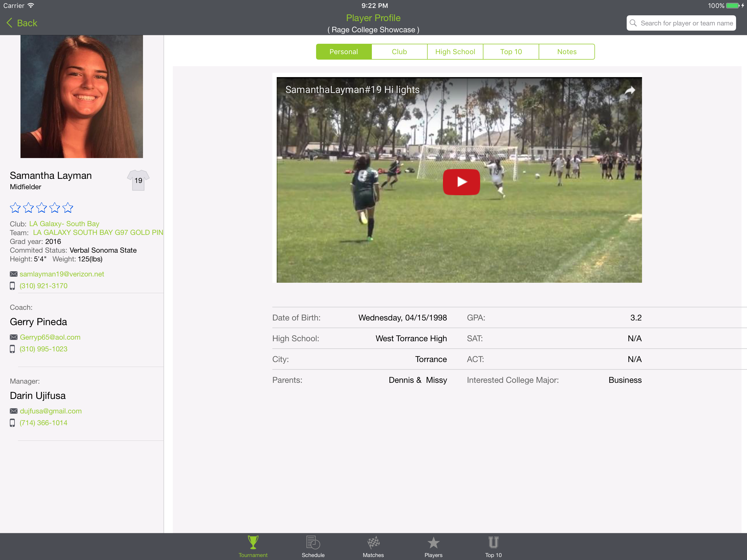Set rating to the fifth star
747x560 pixels.
pos(68,208)
